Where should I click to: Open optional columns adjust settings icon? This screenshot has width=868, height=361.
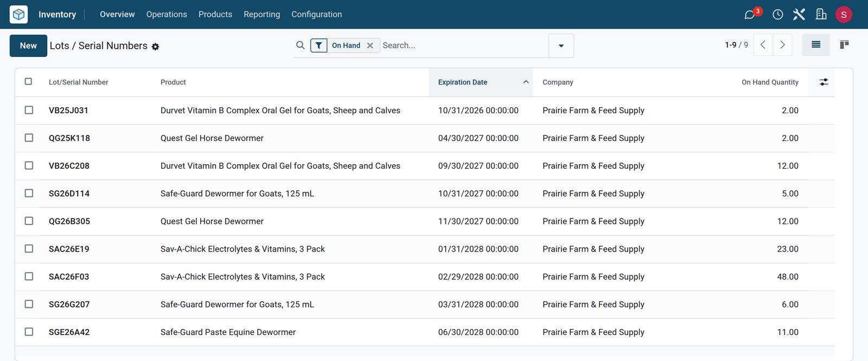(x=824, y=82)
